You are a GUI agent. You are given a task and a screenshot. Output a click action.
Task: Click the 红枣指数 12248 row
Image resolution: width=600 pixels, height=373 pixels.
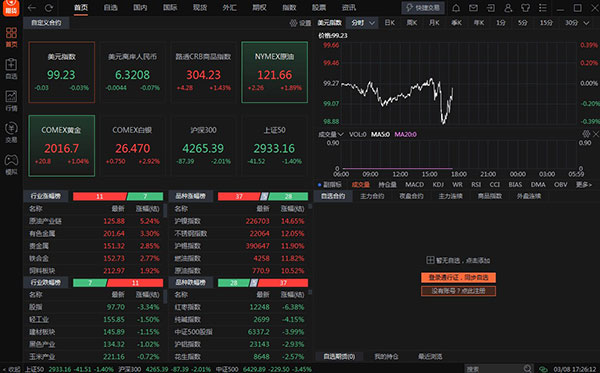240,307
